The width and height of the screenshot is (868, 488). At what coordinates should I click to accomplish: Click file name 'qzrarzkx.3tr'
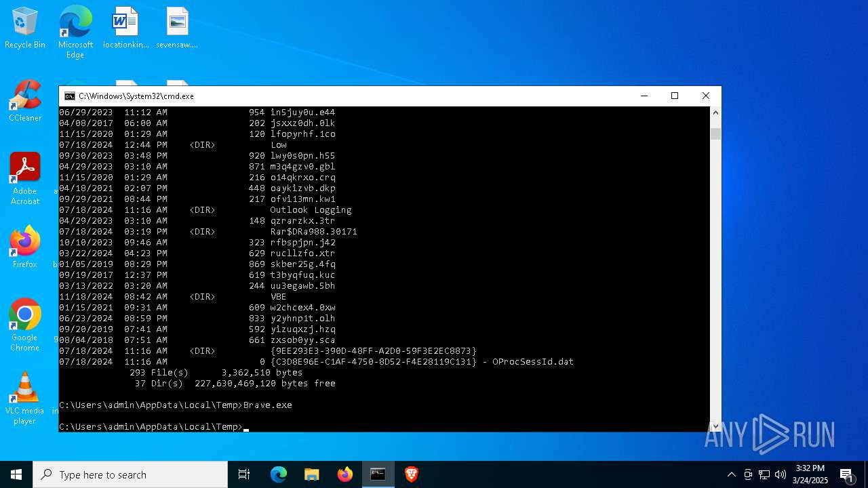pyautogui.click(x=302, y=221)
